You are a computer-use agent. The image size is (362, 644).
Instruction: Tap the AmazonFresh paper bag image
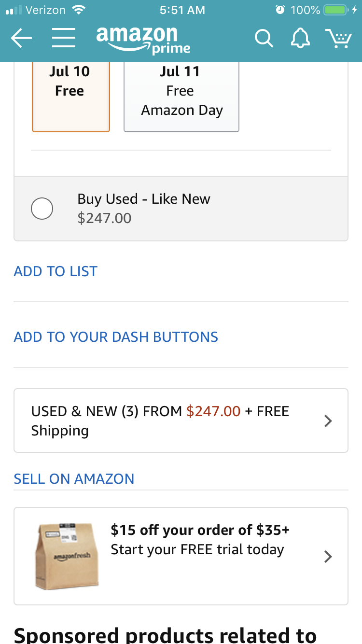pyautogui.click(x=67, y=556)
